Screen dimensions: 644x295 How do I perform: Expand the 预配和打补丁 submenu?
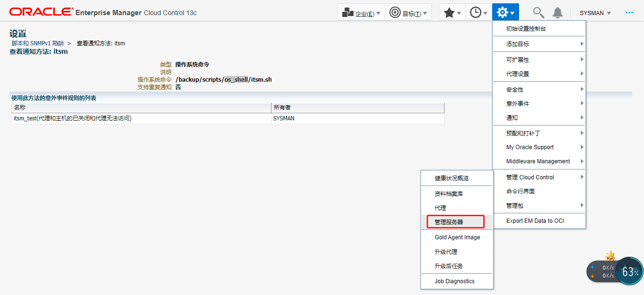tap(539, 134)
